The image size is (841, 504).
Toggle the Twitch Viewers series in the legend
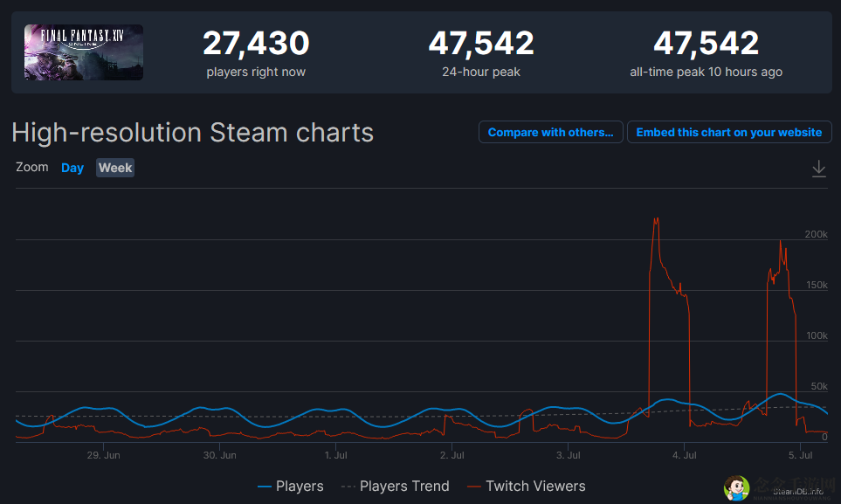pyautogui.click(x=526, y=487)
